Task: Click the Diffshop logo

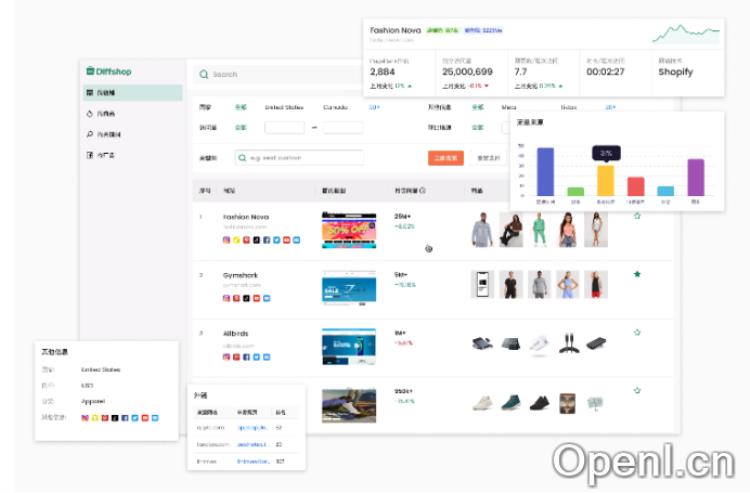Action: point(109,71)
